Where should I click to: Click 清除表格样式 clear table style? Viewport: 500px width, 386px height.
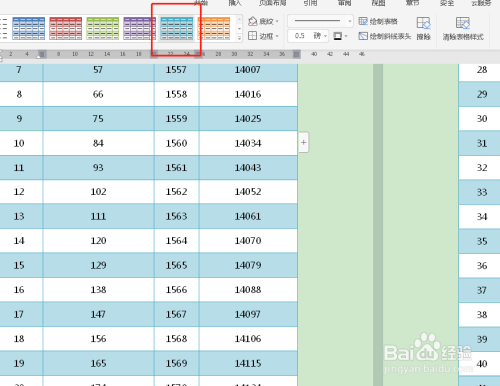(x=463, y=29)
